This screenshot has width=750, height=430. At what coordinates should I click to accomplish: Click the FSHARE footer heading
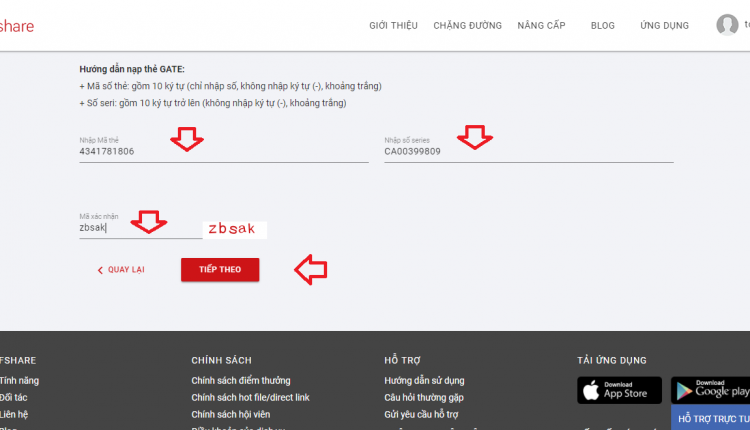[x=18, y=361]
